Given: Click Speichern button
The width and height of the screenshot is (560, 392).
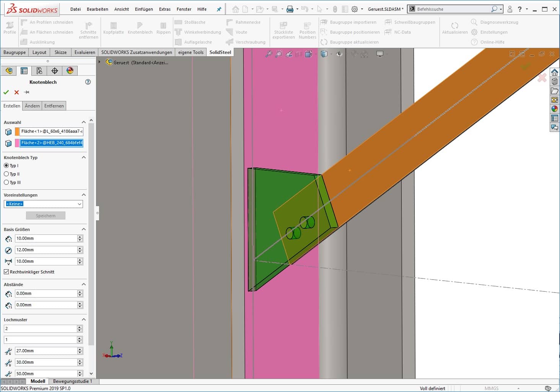Looking at the screenshot, I should click(x=46, y=216).
